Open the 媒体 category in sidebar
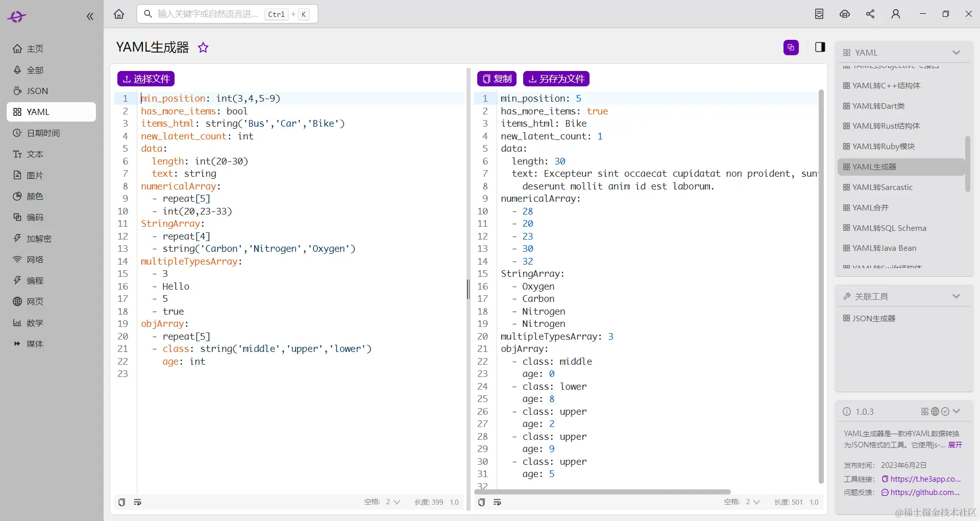 51,344
